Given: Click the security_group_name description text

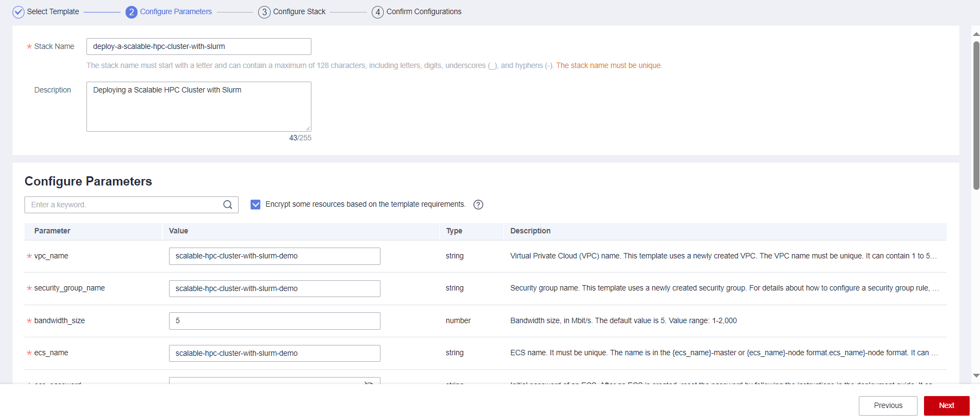Looking at the screenshot, I should tap(725, 288).
